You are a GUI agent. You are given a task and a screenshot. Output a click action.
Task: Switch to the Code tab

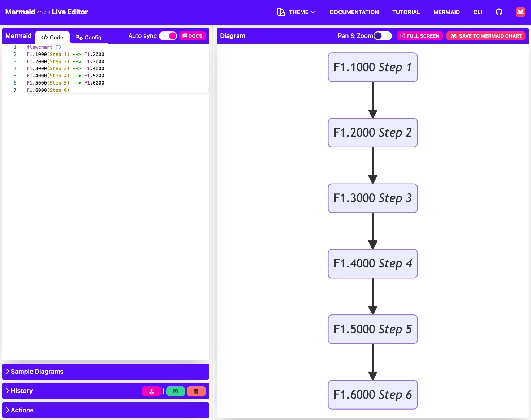coord(52,37)
